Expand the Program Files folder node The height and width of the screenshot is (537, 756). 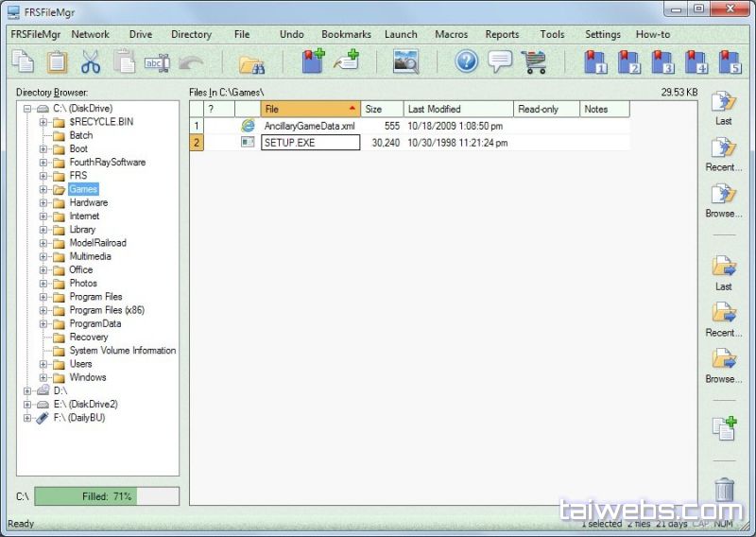tap(43, 297)
